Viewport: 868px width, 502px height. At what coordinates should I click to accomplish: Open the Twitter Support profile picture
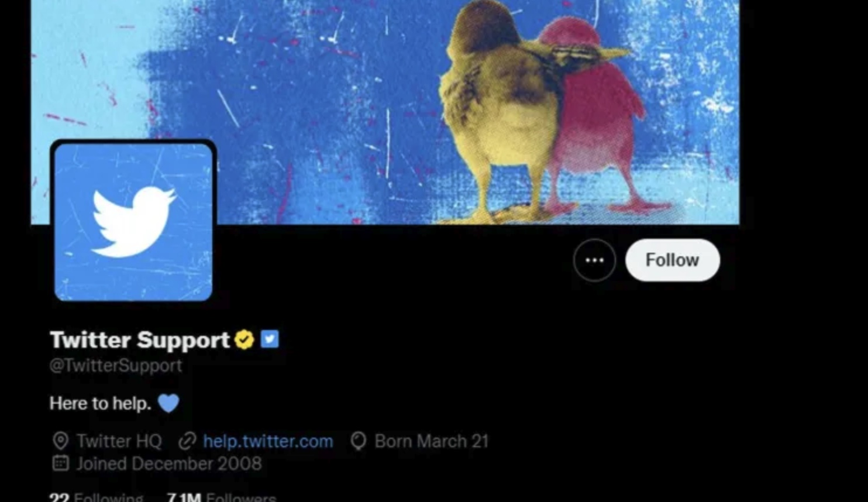[x=133, y=222]
